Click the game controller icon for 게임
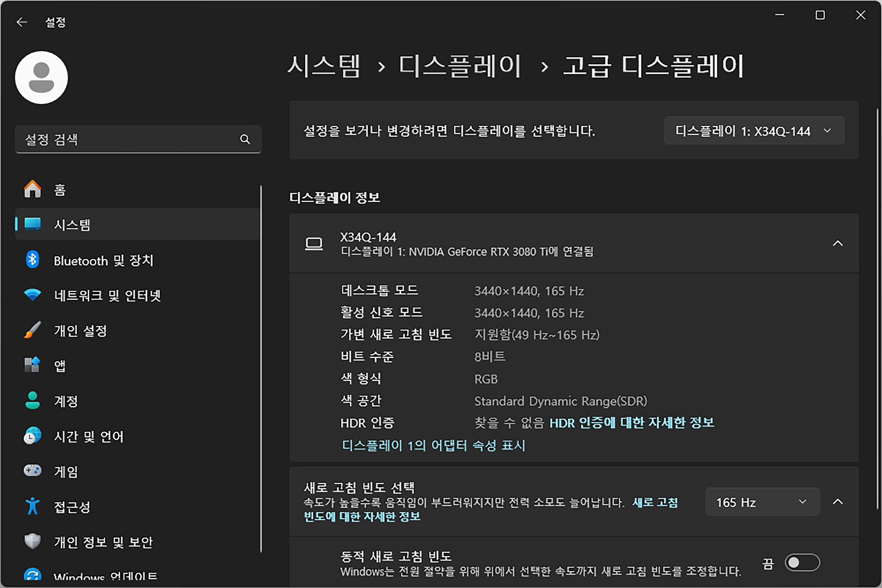 tap(33, 471)
